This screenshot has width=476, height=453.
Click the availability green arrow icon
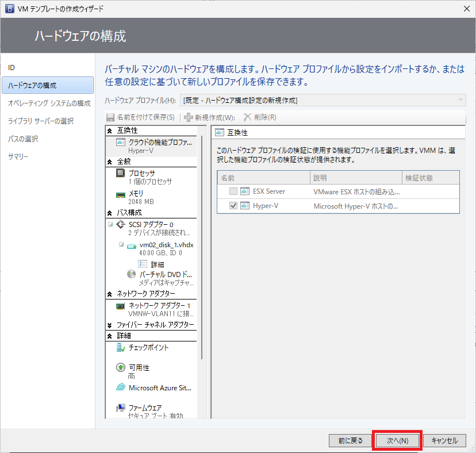[x=121, y=367]
